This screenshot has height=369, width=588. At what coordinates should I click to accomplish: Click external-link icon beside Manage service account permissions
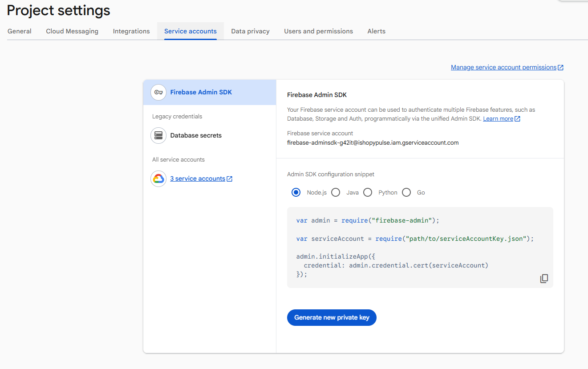point(561,68)
